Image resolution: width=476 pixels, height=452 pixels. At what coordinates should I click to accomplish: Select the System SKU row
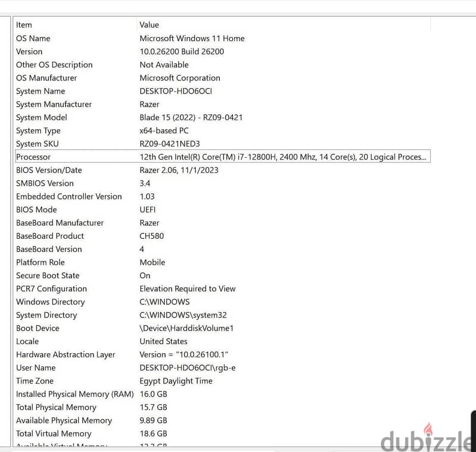pos(223,144)
